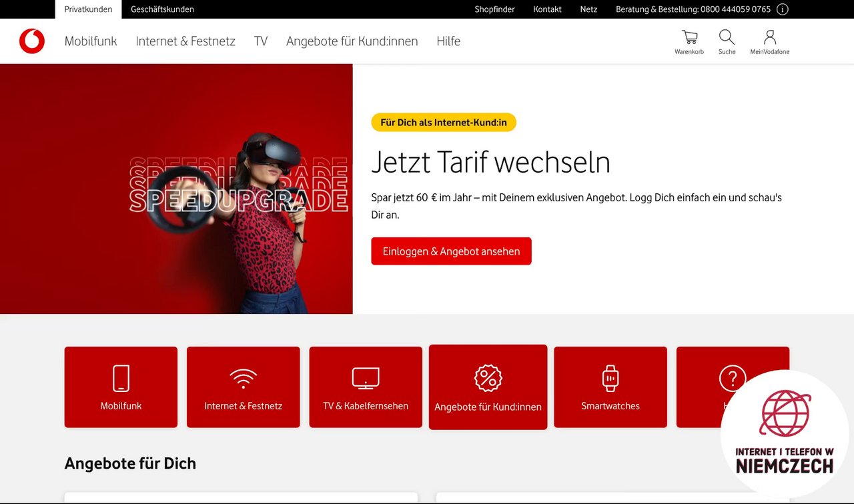854x504 pixels.
Task: Open the Internet & Festnetz main menu
Action: point(185,41)
